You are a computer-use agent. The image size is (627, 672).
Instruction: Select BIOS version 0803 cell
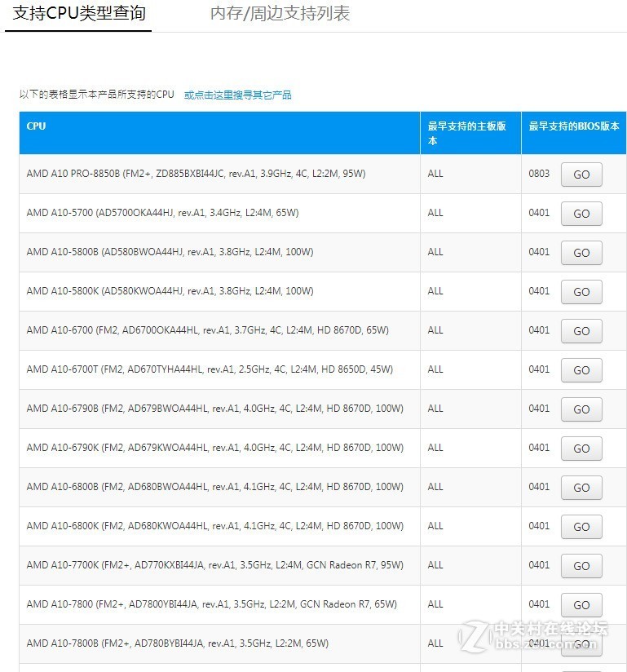539,174
